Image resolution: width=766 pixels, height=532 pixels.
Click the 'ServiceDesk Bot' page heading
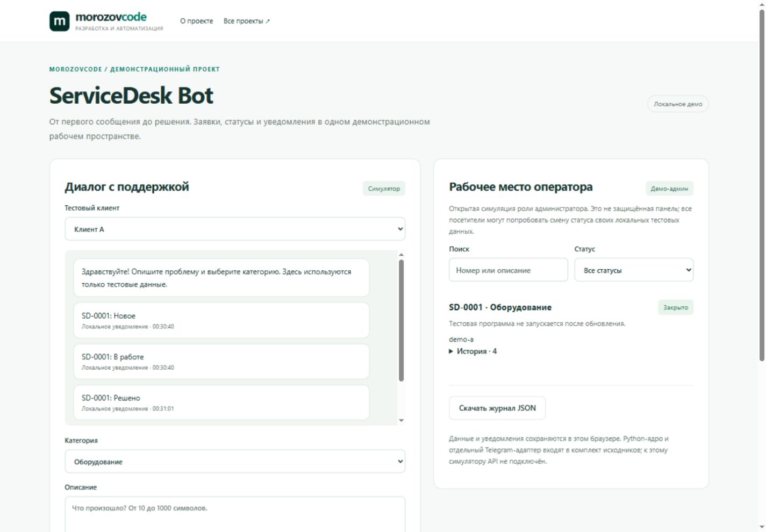point(131,96)
